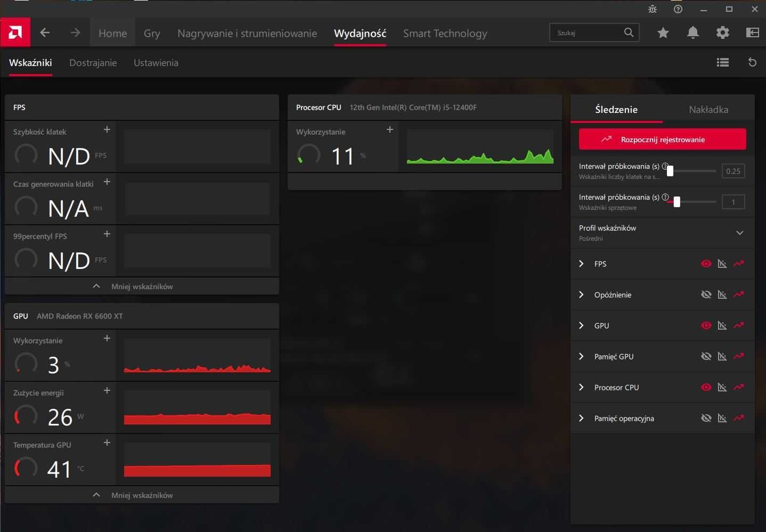Add Czas generowania klatki with plus
766x532 pixels.
click(107, 182)
